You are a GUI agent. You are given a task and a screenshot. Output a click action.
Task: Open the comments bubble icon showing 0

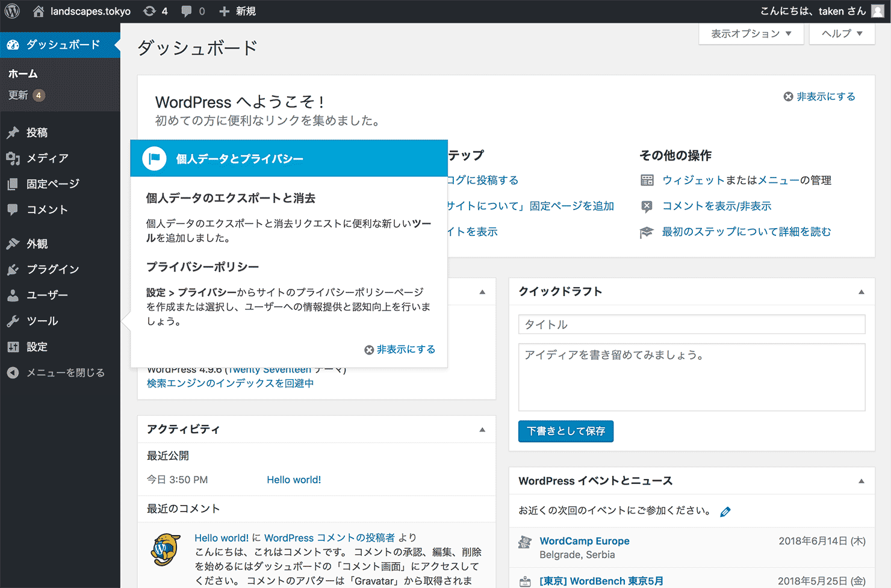pos(187,11)
